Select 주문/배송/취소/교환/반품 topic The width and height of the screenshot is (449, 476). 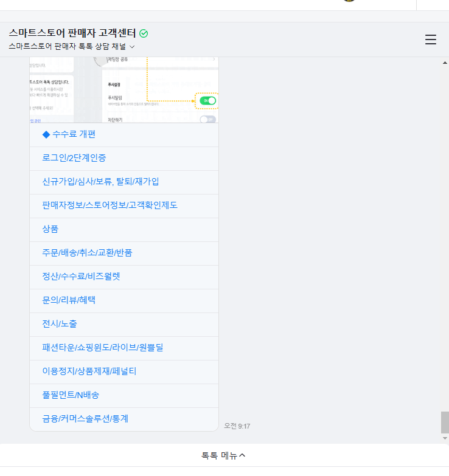124,254
